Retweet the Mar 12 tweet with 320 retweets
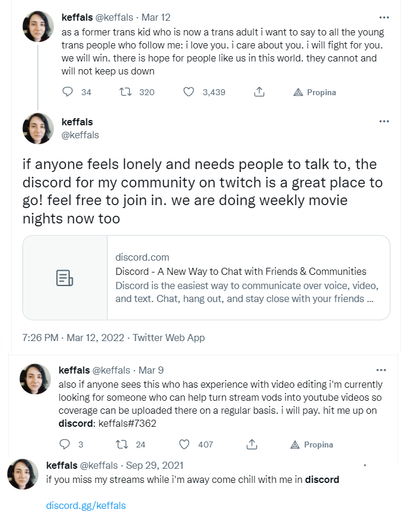Image resolution: width=417 pixels, height=532 pixels. click(x=125, y=92)
